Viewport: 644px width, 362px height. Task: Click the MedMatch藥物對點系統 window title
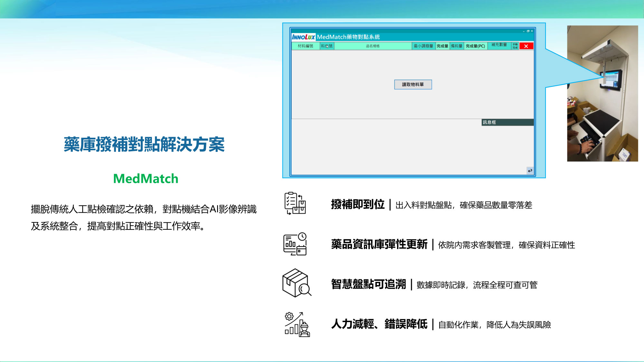pos(348,37)
